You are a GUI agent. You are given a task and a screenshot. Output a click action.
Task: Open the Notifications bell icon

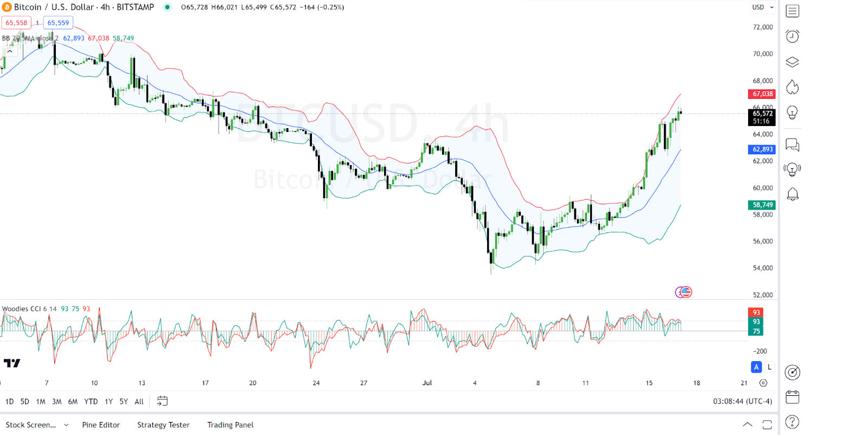point(792,194)
